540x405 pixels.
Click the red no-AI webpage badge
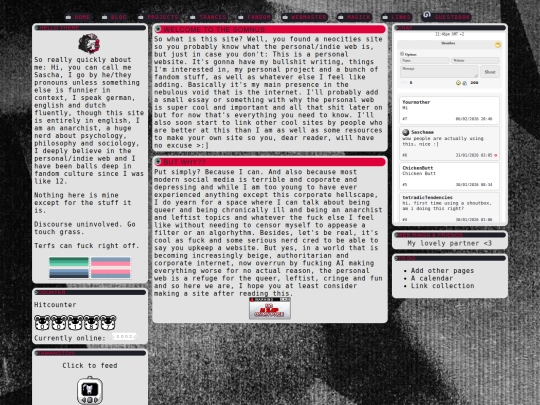pyautogui.click(x=270, y=308)
